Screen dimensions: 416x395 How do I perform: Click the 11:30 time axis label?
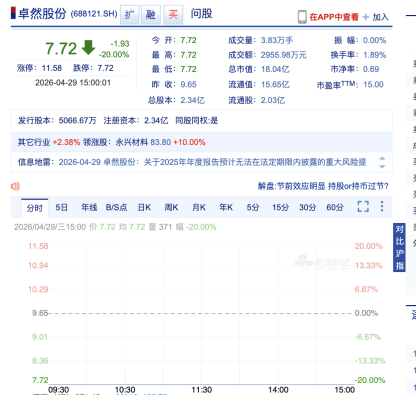[201, 390]
